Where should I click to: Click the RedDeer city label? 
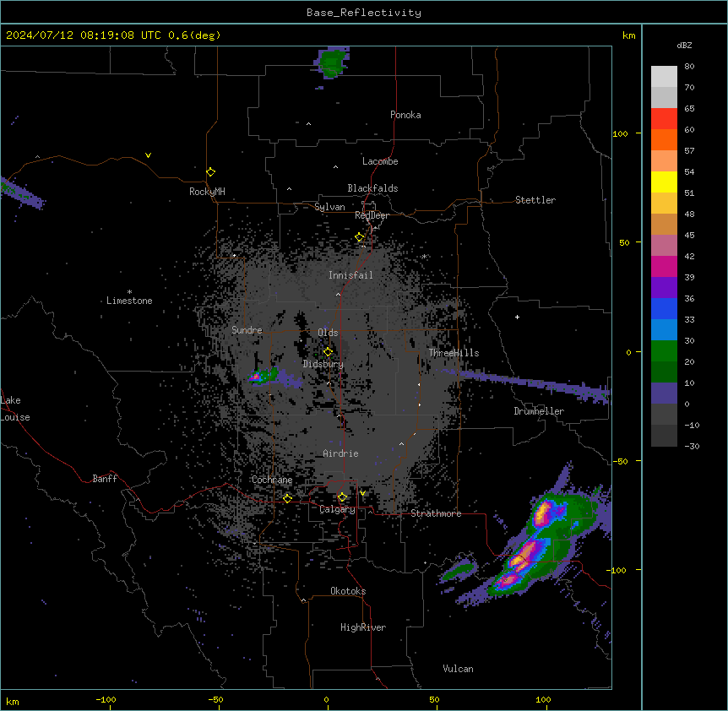[372, 215]
